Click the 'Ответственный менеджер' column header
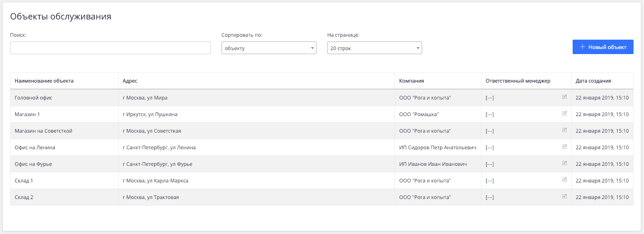644x234 pixels. click(x=518, y=81)
